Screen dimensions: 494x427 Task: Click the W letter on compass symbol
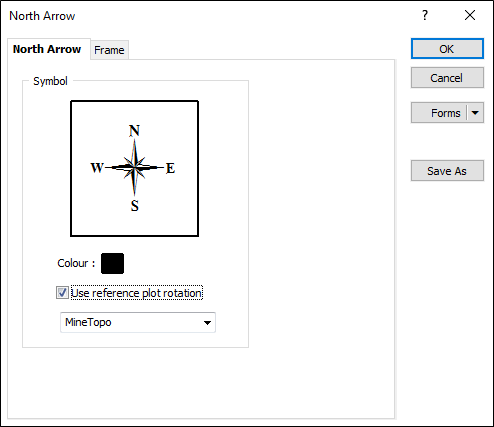pyautogui.click(x=97, y=167)
